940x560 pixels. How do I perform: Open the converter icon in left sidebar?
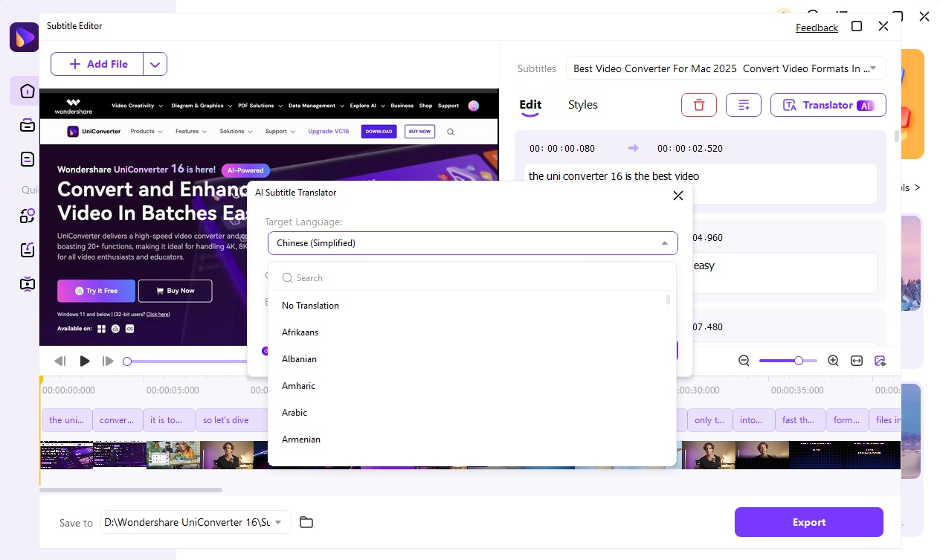28,216
